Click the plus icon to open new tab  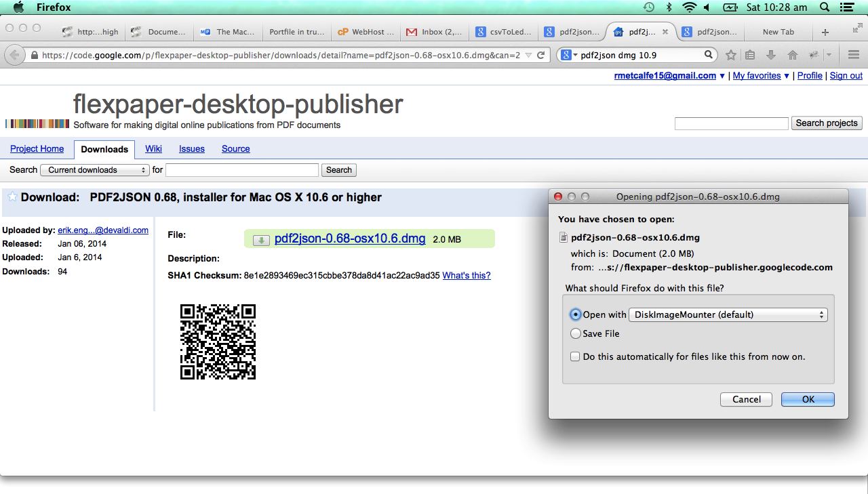[x=825, y=32]
